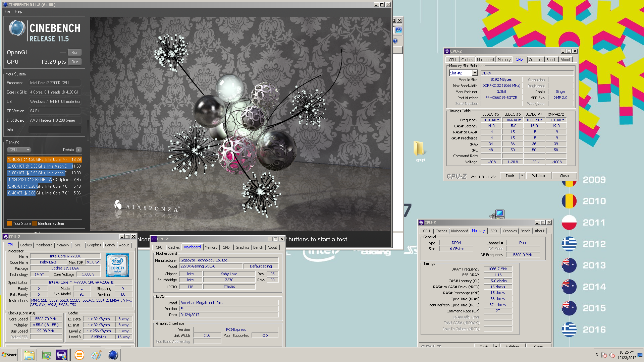Select CPU tab in Mainboard CPU-Z window
The width and height of the screenshot is (644, 362).
pyautogui.click(x=159, y=247)
